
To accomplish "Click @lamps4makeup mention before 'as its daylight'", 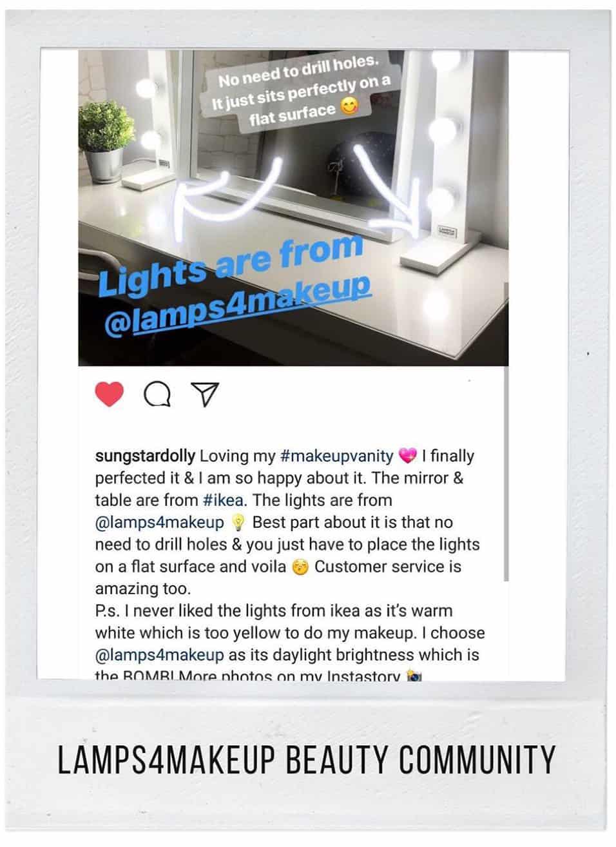I will tap(160, 654).
